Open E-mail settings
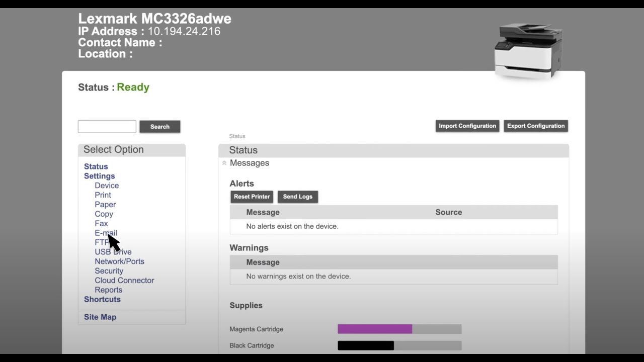The height and width of the screenshot is (362, 644). click(x=106, y=233)
